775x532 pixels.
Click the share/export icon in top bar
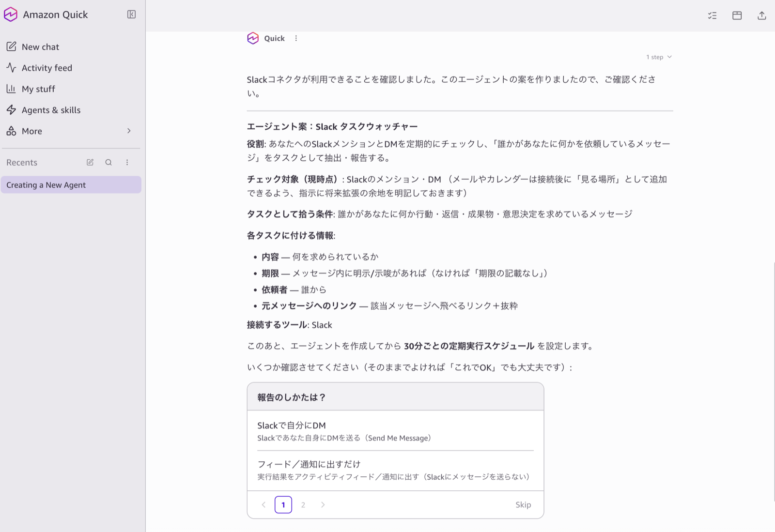click(x=762, y=15)
